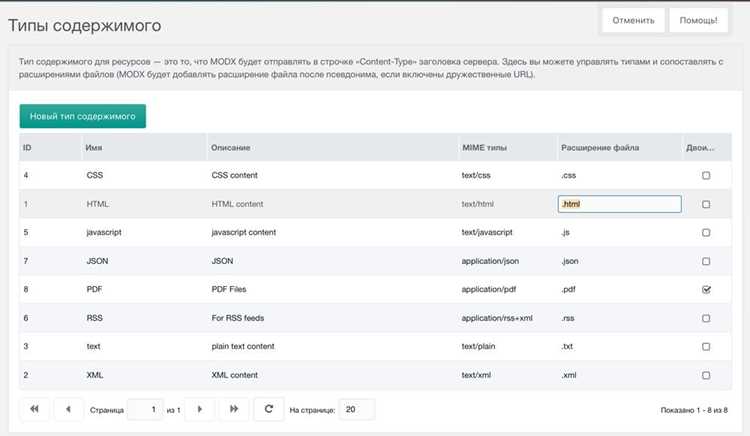Click the application/rss+xml MIME cell
This screenshot has height=436, width=750.
pos(497,318)
